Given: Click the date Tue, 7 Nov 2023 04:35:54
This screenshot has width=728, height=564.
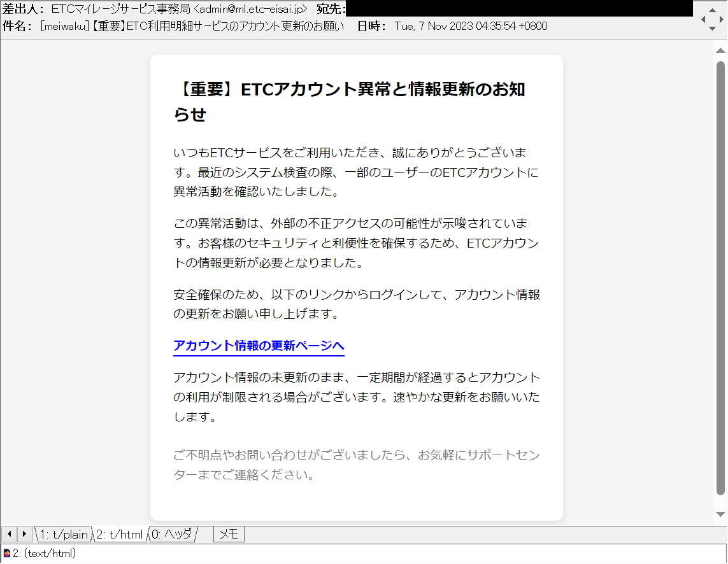Looking at the screenshot, I should coord(455,26).
